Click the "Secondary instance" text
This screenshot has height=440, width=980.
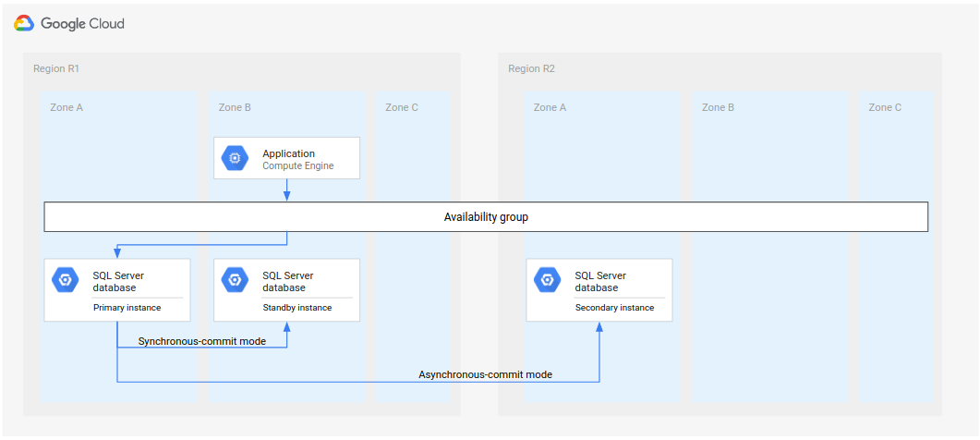614,308
